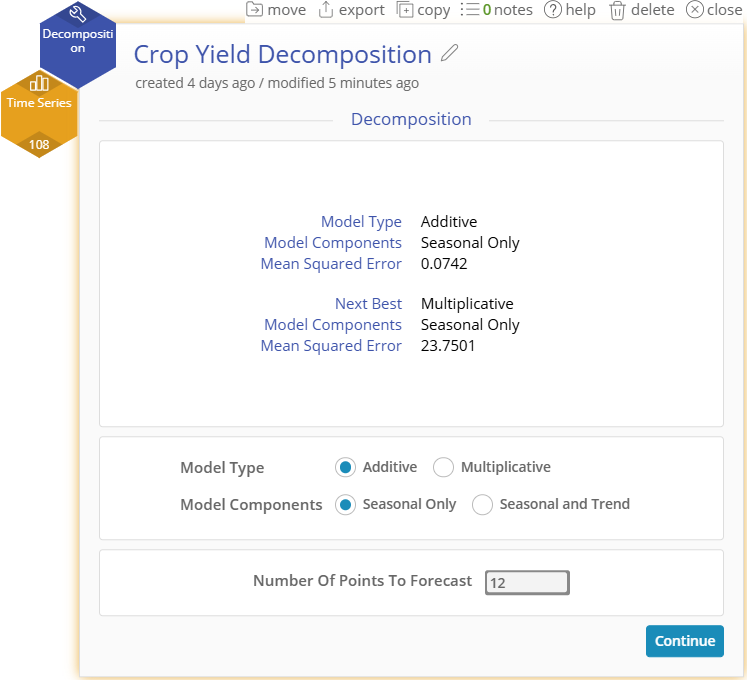Click the close label in toolbar
This screenshot has height=680, width=747.
pos(725,10)
